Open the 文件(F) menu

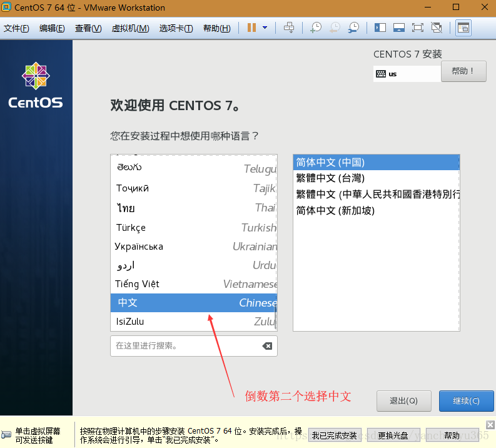(16, 28)
